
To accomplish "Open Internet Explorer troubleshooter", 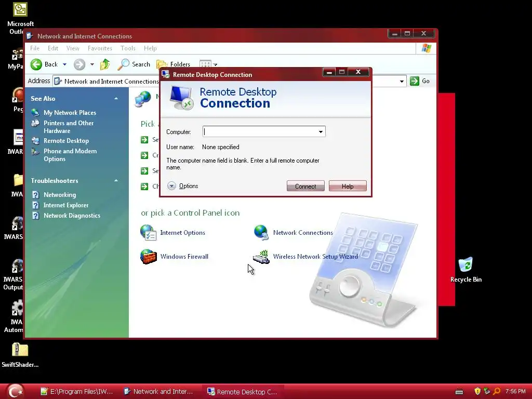I will coord(66,205).
